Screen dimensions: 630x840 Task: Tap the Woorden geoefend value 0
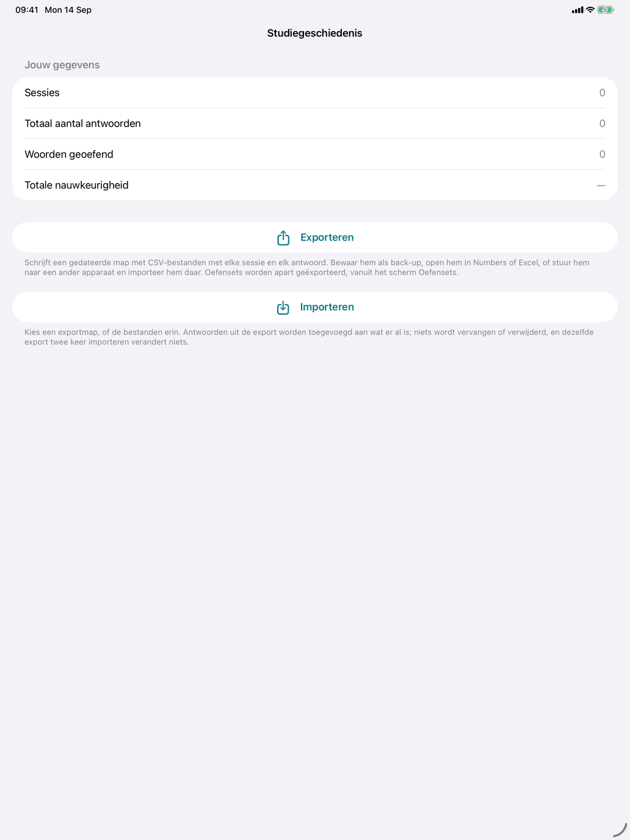(602, 154)
